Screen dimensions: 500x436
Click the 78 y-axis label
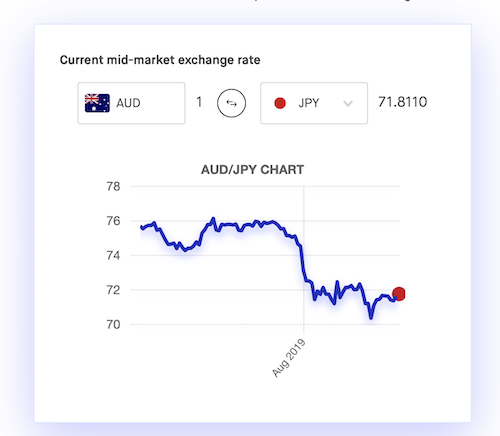coord(113,186)
